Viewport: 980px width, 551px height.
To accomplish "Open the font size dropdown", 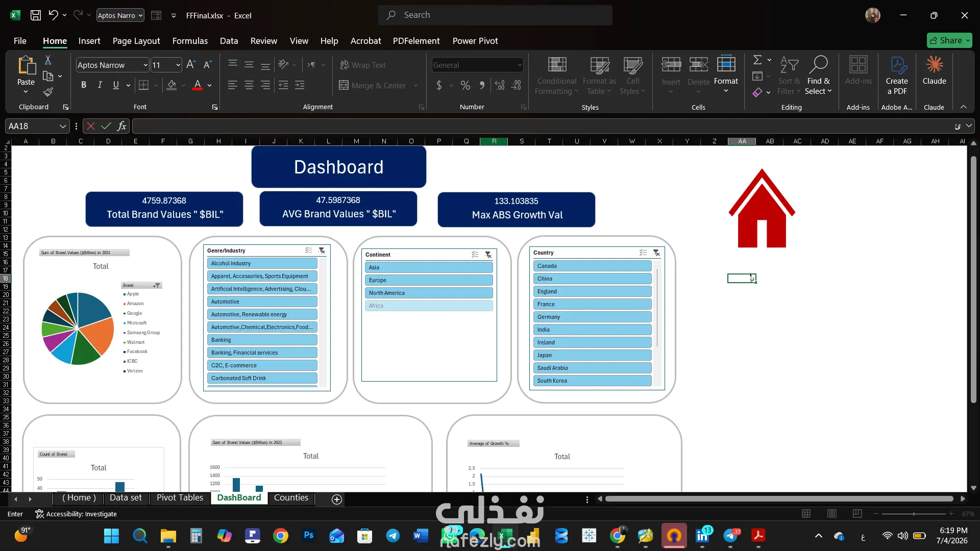I will pos(178,65).
